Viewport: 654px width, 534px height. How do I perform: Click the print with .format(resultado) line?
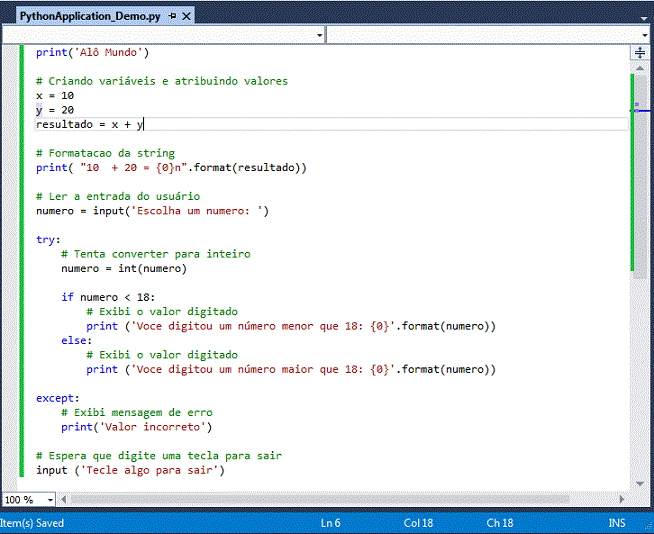[171, 168]
